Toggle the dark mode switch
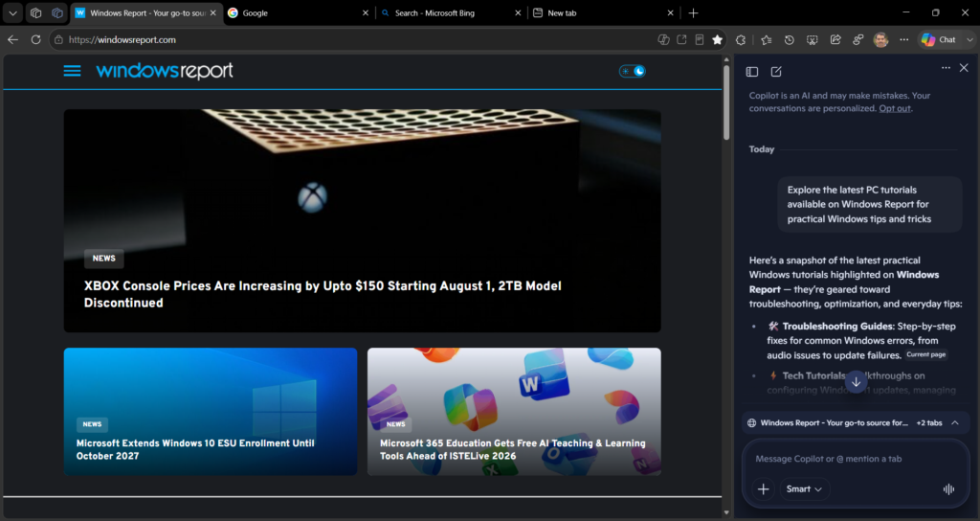The width and height of the screenshot is (980, 521). [x=632, y=71]
